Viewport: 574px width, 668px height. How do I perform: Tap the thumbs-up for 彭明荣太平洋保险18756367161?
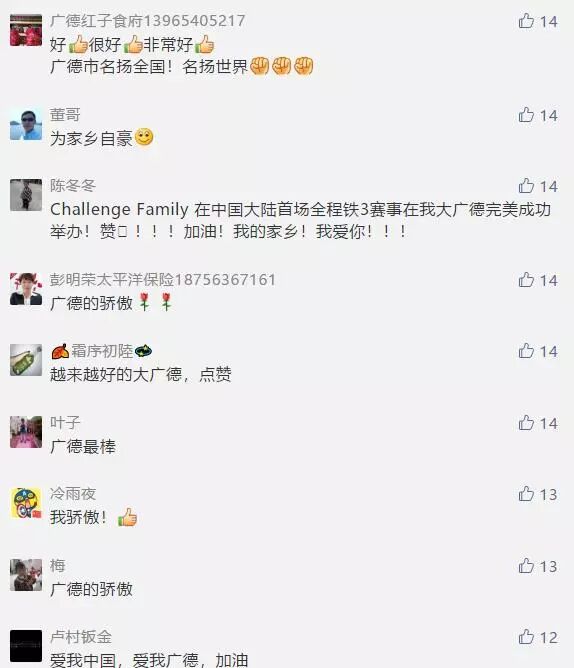coord(526,280)
